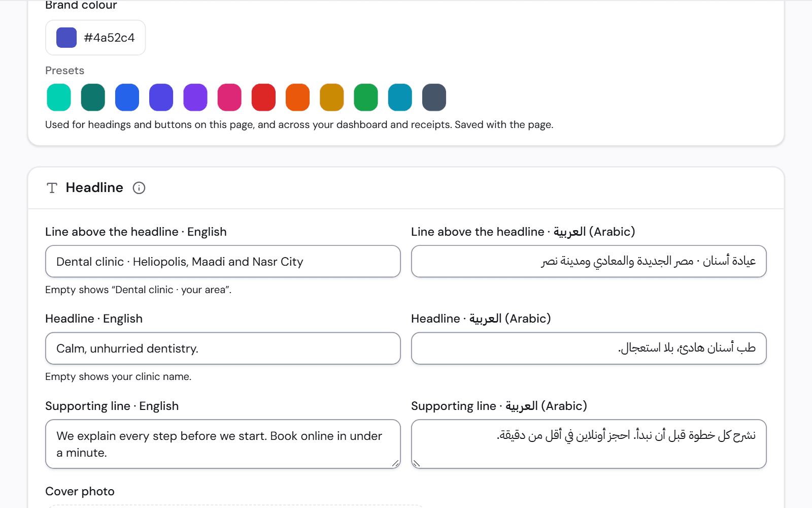Click the "Presets" label
Image resolution: width=812 pixels, height=508 pixels.
64,71
